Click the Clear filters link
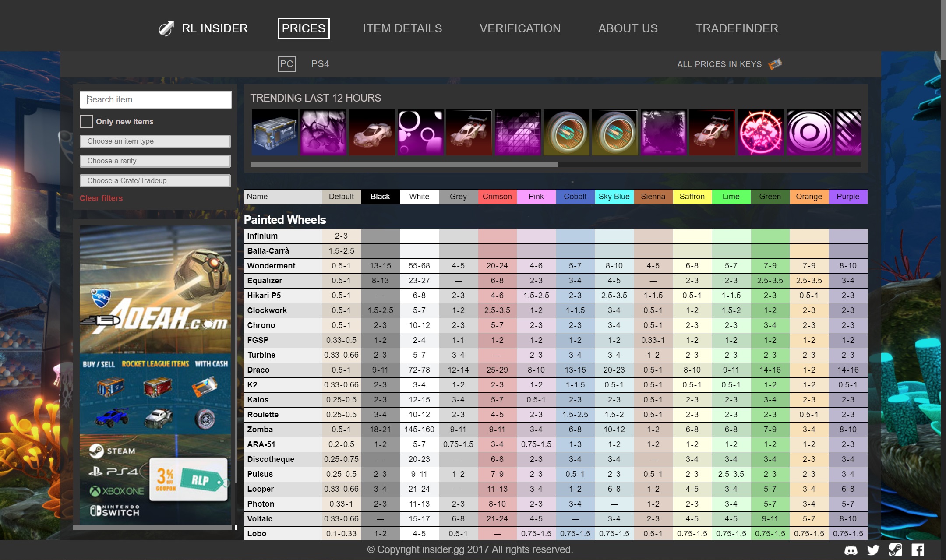 101,198
